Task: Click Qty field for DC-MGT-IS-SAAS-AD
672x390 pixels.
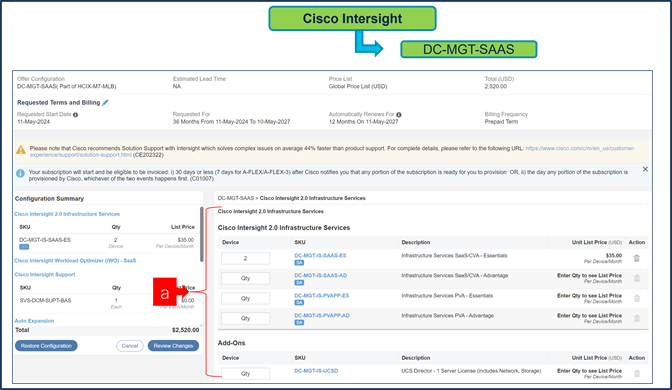Action: 246,278
